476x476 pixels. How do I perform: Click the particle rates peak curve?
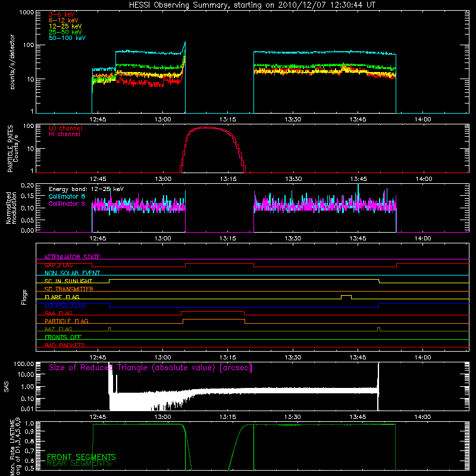[x=212, y=128]
